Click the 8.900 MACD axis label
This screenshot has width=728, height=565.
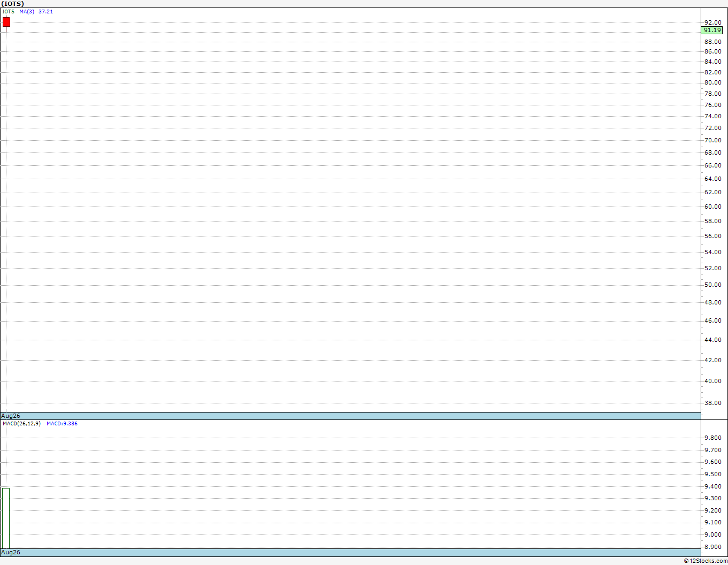[x=712, y=547]
